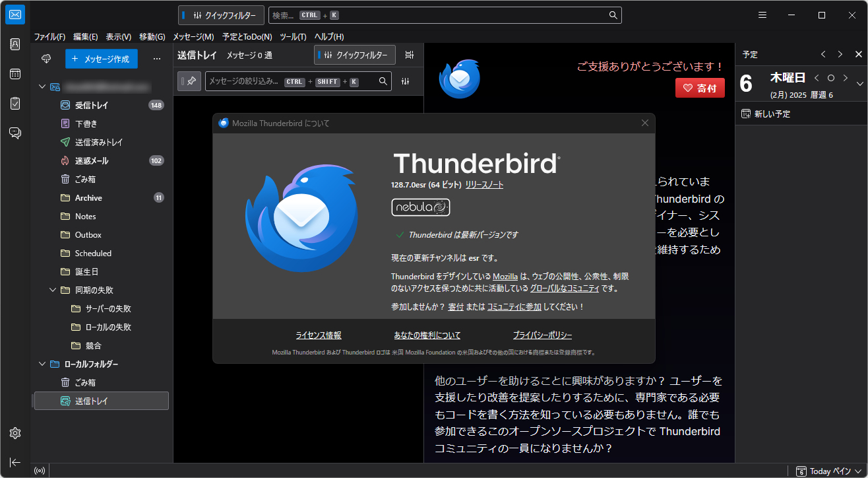Open the Chat space

click(15, 132)
